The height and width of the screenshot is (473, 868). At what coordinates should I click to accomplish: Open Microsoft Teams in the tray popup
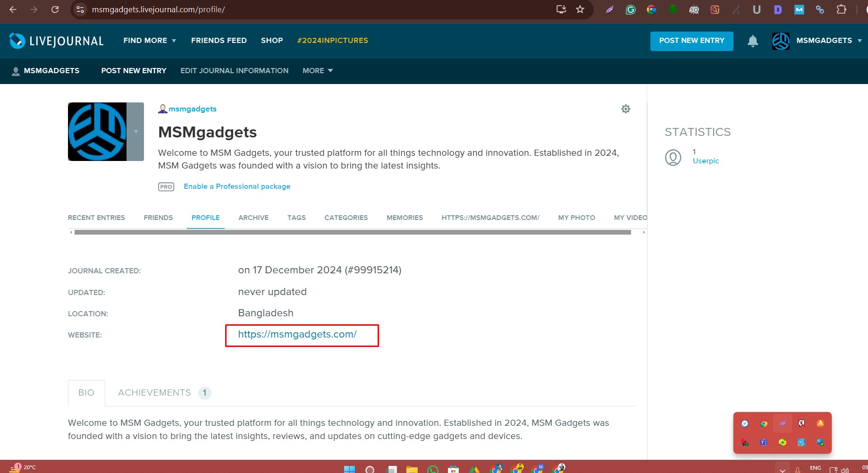(x=764, y=442)
